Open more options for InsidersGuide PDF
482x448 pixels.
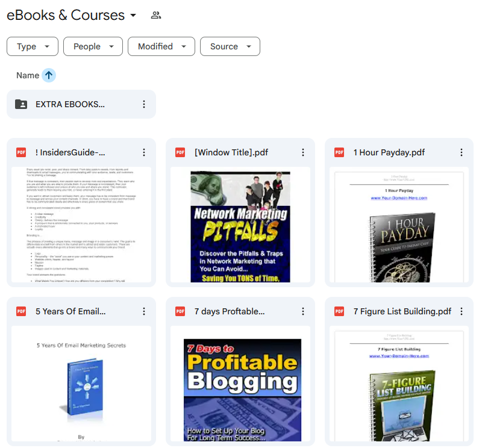[x=144, y=152]
